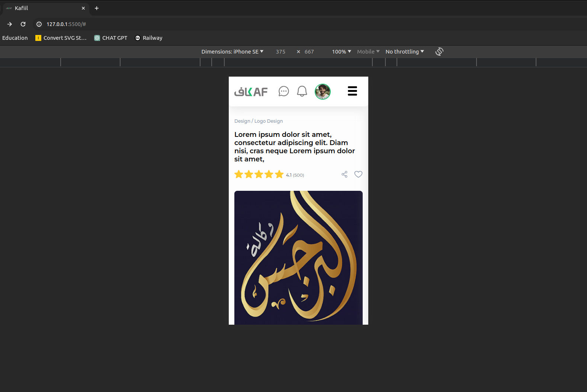Edit the 375 width field

tap(280, 52)
